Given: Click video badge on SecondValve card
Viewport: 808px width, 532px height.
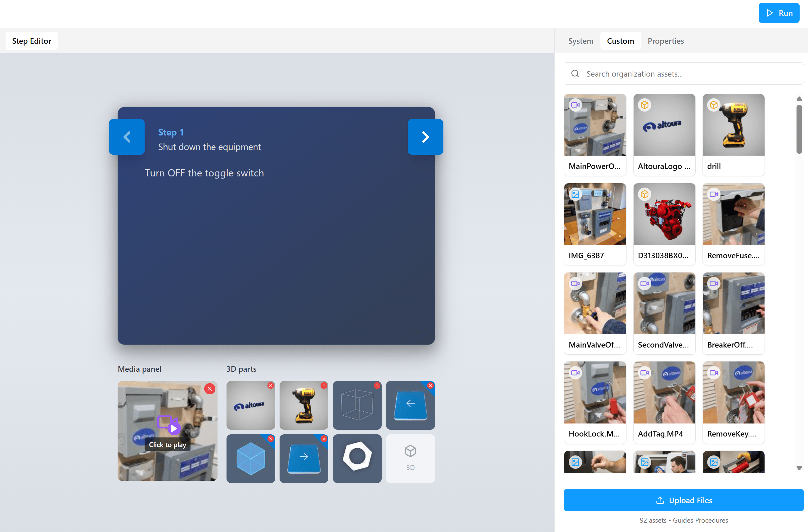Looking at the screenshot, I should (644, 283).
